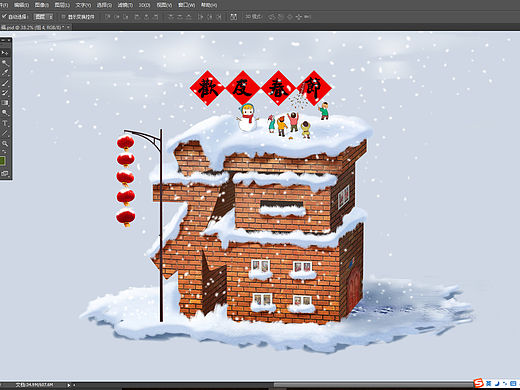
Task: Toggle the 自动选择 auto-select checkbox
Action: (4, 16)
